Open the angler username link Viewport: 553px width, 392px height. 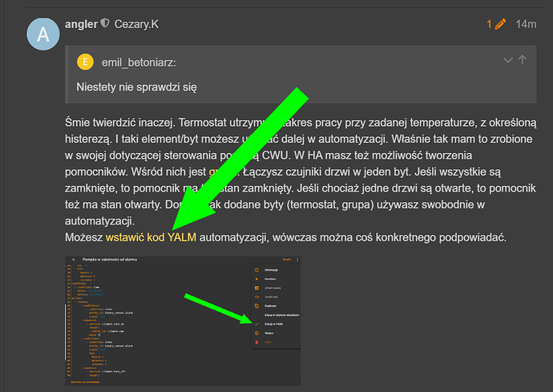(81, 24)
